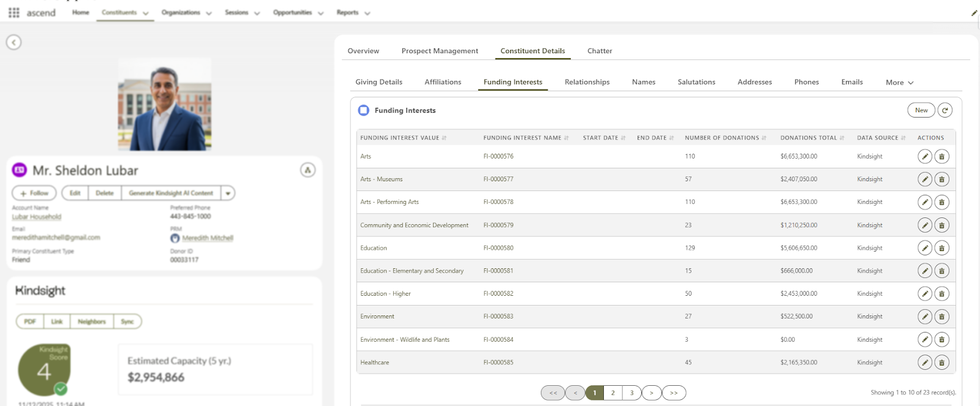Image resolution: width=980 pixels, height=406 pixels.
Task: Edit the Arts - Performing Arts row
Action: point(925,202)
